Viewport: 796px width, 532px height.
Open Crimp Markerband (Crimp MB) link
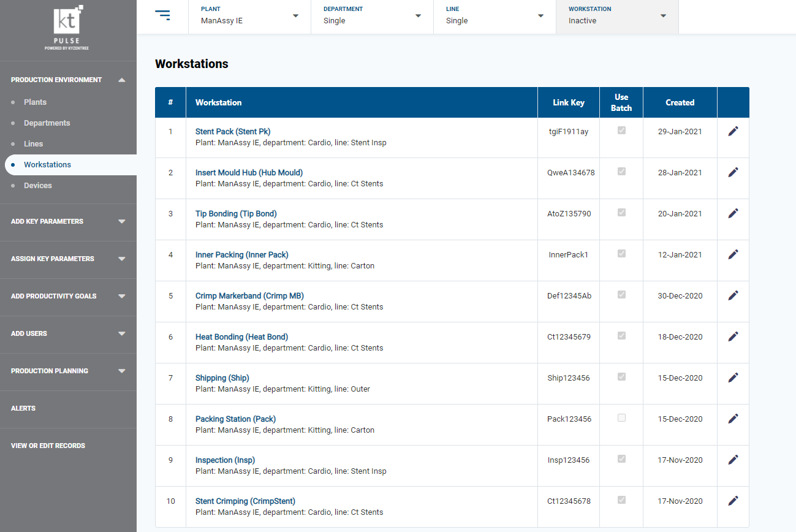(x=249, y=296)
